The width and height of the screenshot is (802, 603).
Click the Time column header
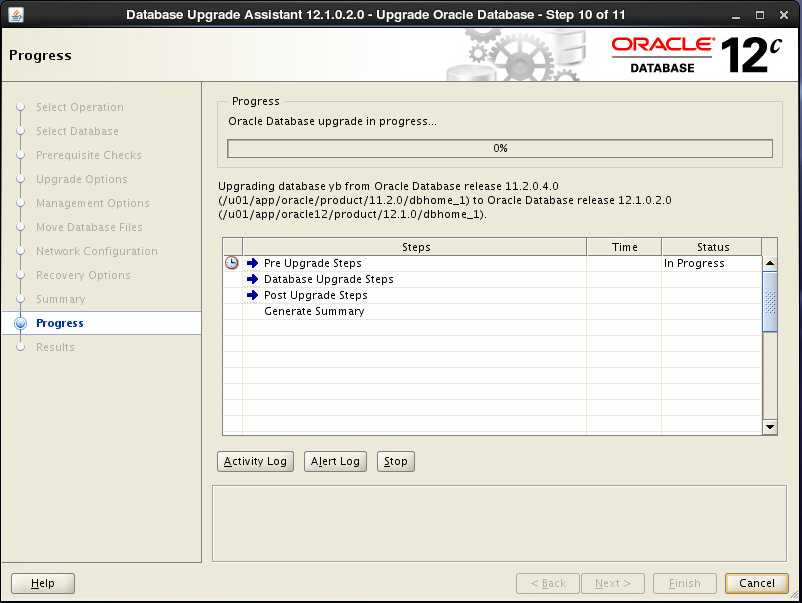coord(624,247)
